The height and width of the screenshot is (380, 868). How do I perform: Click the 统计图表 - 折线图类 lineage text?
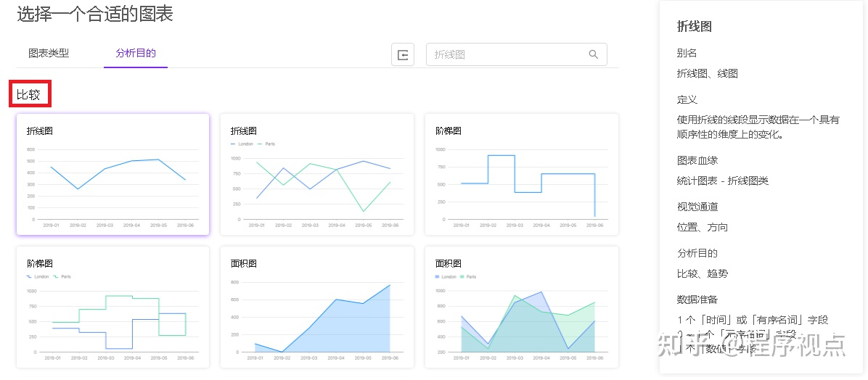[722, 181]
